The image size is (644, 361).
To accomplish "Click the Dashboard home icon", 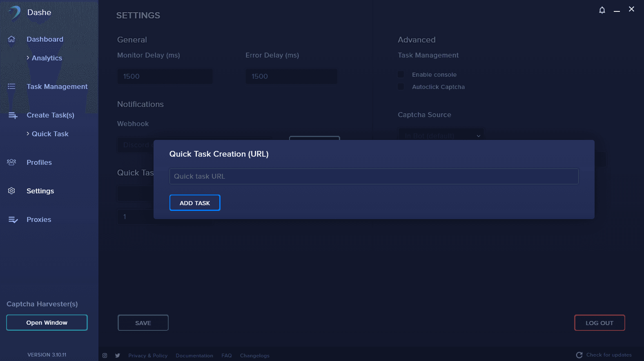I will (11, 39).
